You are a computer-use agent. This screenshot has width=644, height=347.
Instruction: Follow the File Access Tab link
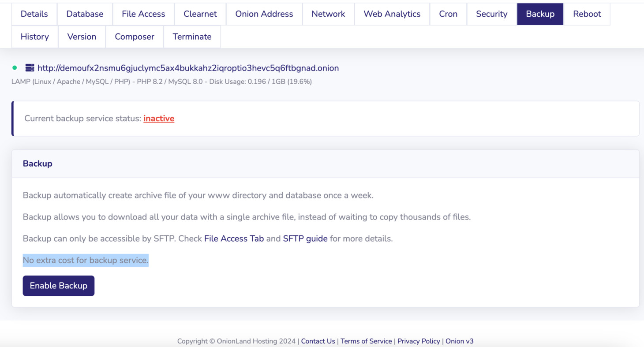[234, 239]
